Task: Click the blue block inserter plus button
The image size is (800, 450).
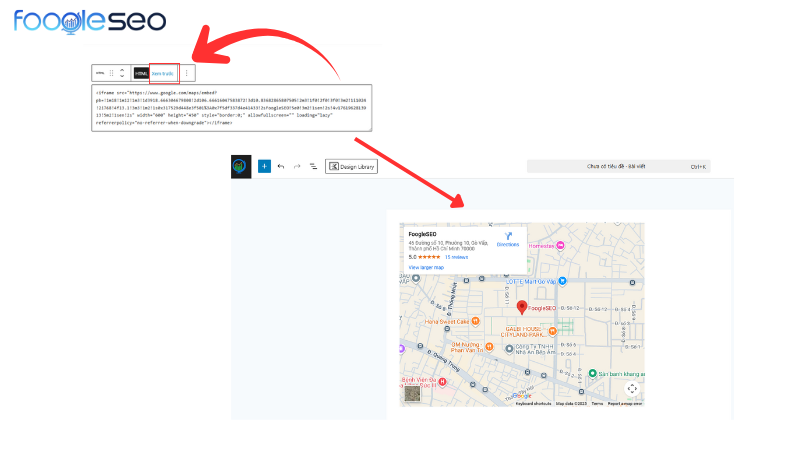Action: 264,166
